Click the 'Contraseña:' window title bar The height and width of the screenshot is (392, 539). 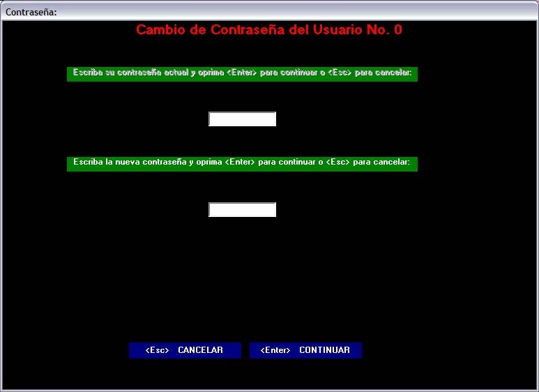(x=269, y=12)
